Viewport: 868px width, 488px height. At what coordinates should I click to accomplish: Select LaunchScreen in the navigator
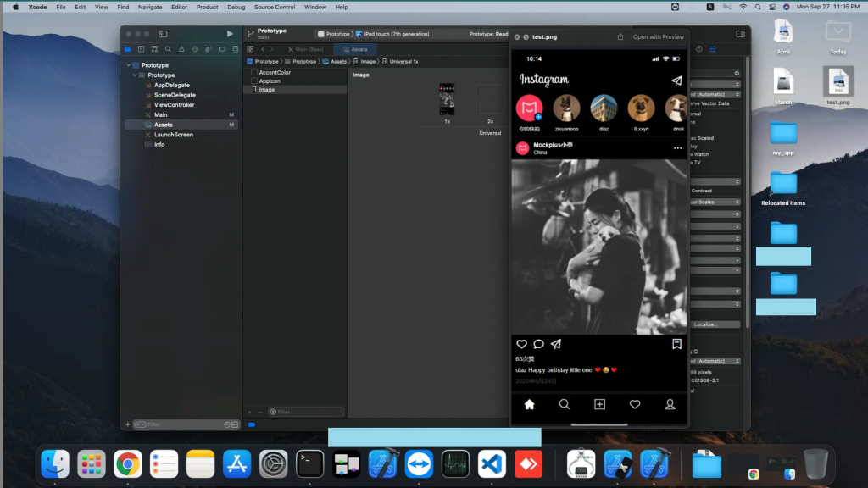pos(173,135)
